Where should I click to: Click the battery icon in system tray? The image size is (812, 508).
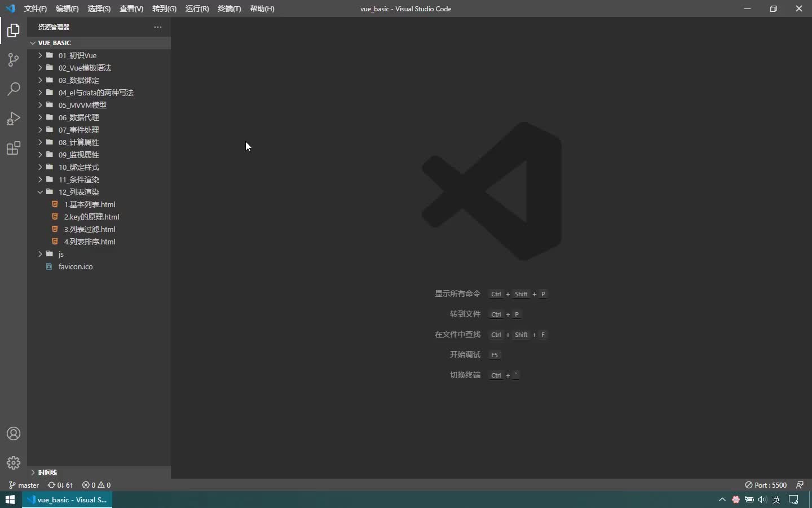pos(749,500)
